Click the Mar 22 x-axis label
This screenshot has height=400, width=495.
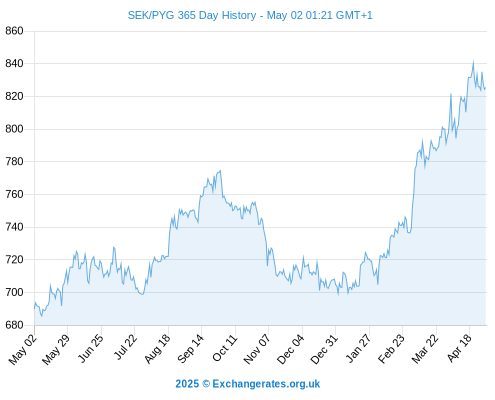[425, 348]
